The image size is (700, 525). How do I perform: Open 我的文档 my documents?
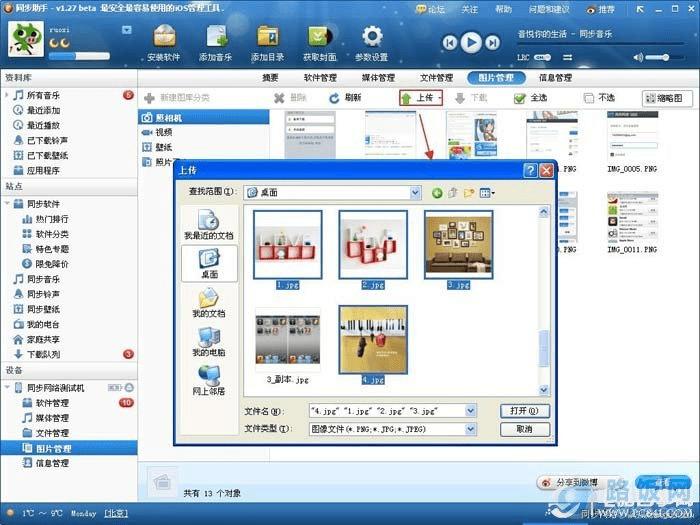coord(209,302)
